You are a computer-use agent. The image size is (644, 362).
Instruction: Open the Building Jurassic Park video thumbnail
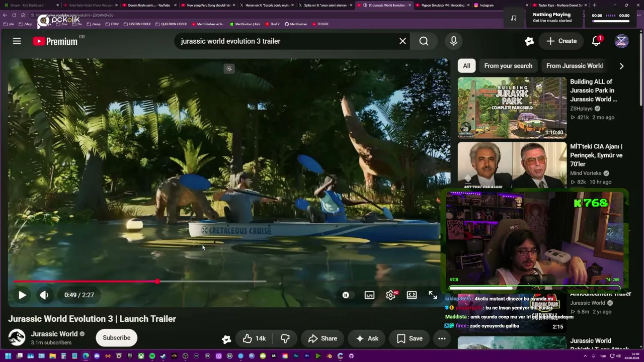pos(512,108)
